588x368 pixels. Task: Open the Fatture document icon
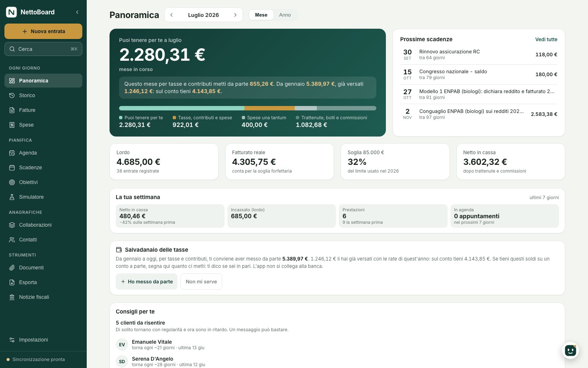[12, 110]
